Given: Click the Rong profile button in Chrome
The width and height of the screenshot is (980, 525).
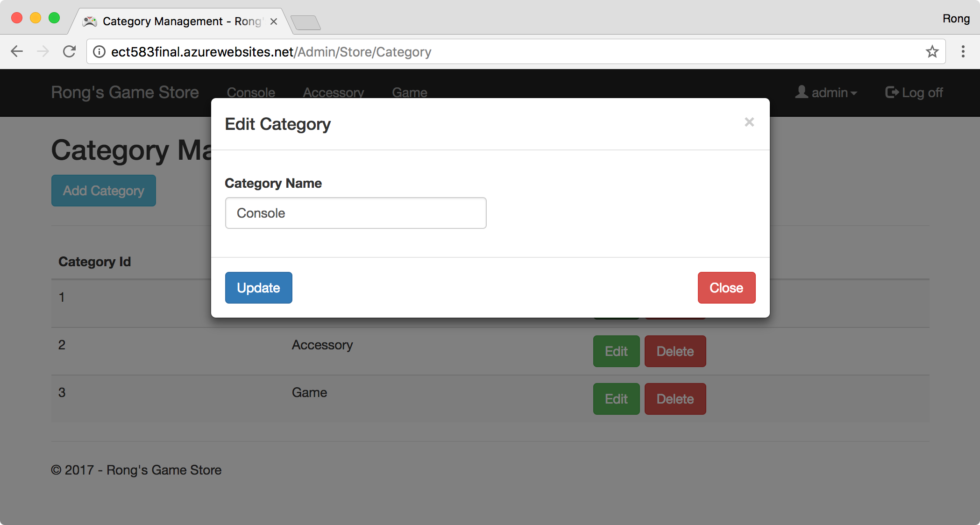Looking at the screenshot, I should [x=956, y=19].
